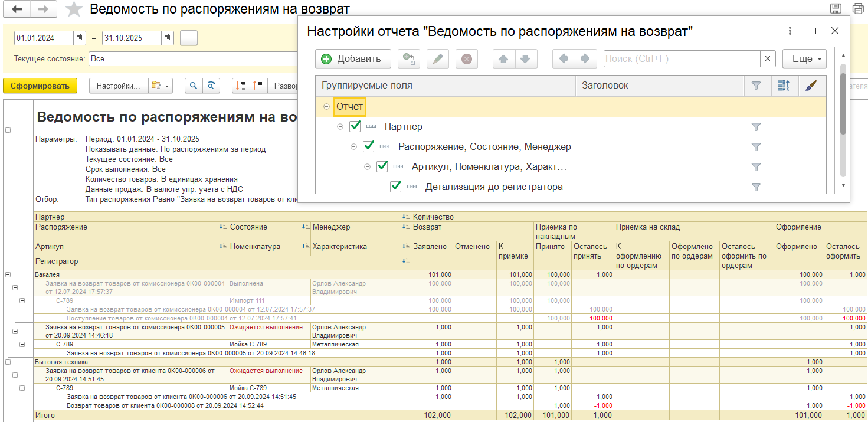Open the report variants dropdown beside Настройки
The height and width of the screenshot is (422, 868).
click(160, 86)
